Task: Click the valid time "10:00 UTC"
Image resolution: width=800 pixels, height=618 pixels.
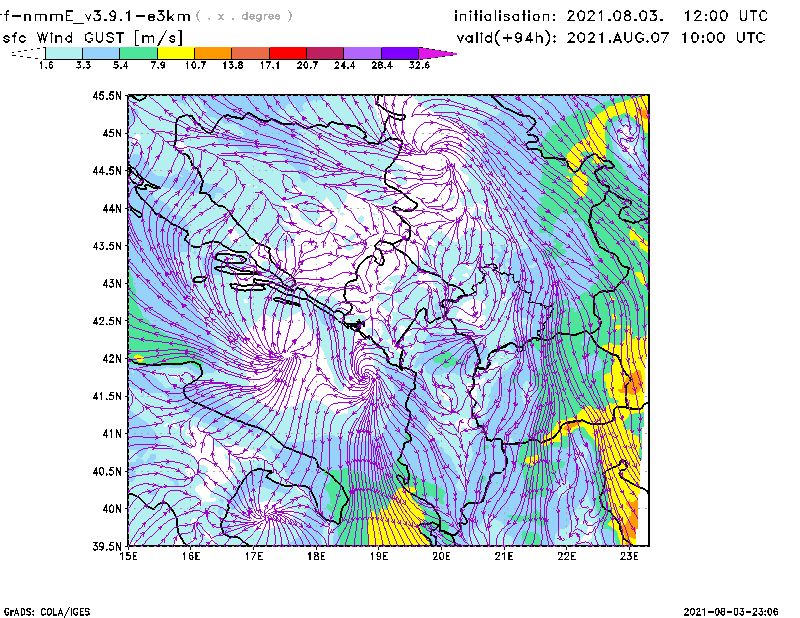Action: click(723, 38)
